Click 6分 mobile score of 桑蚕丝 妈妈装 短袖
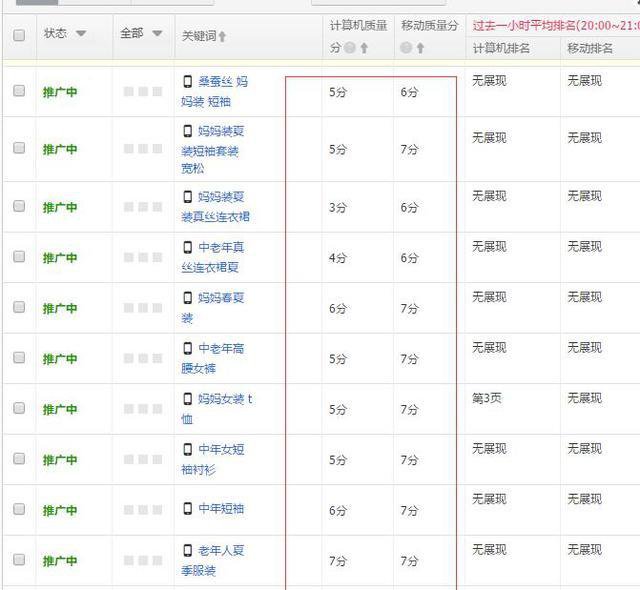Image resolution: width=640 pixels, height=590 pixels. click(409, 92)
